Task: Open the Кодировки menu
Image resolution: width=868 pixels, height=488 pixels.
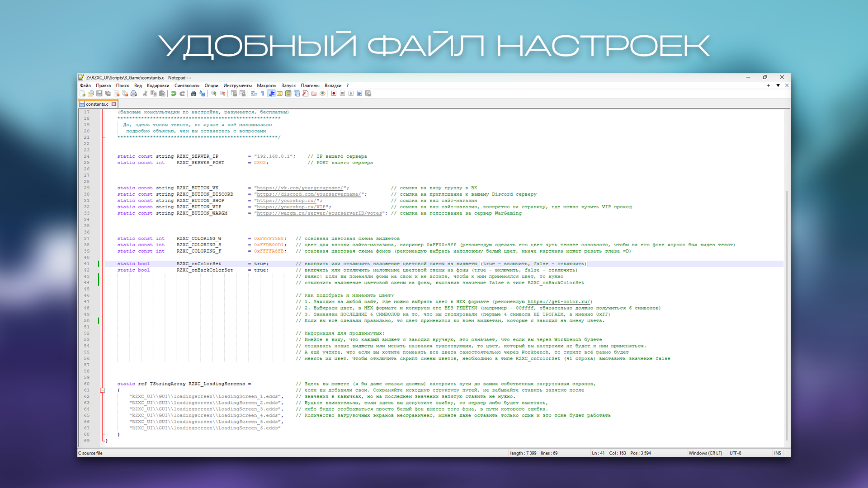Action: (158, 85)
